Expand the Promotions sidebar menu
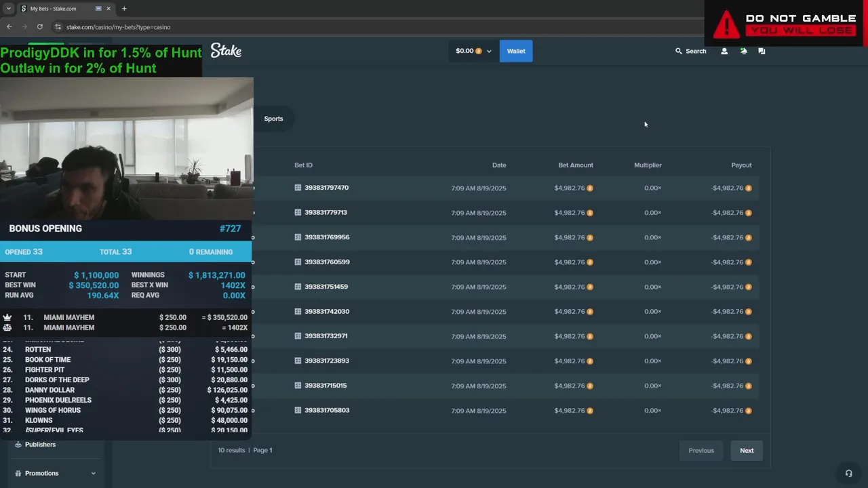The width and height of the screenshot is (868, 488). click(93, 473)
